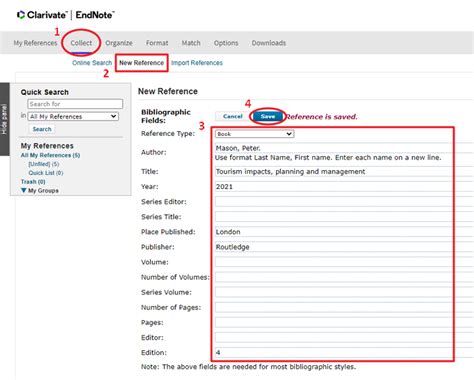The image size is (474, 380).
Task: Click the 'My References' sidebar heading
Action: coord(47,146)
